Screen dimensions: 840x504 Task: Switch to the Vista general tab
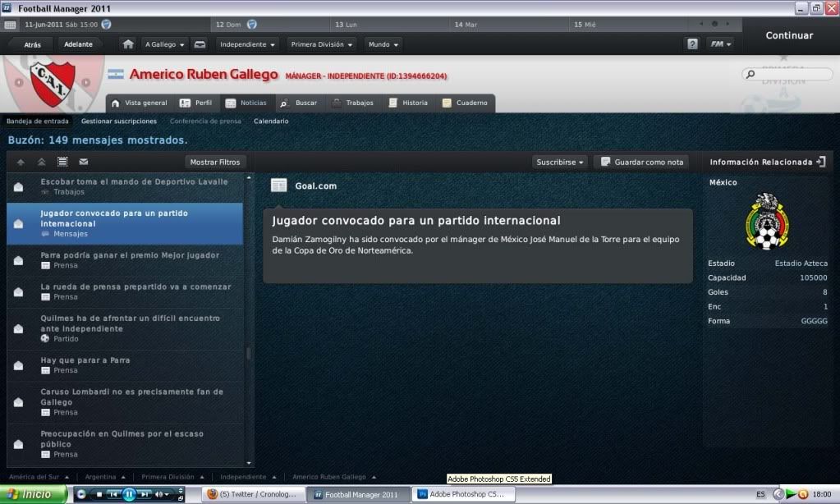pos(140,103)
